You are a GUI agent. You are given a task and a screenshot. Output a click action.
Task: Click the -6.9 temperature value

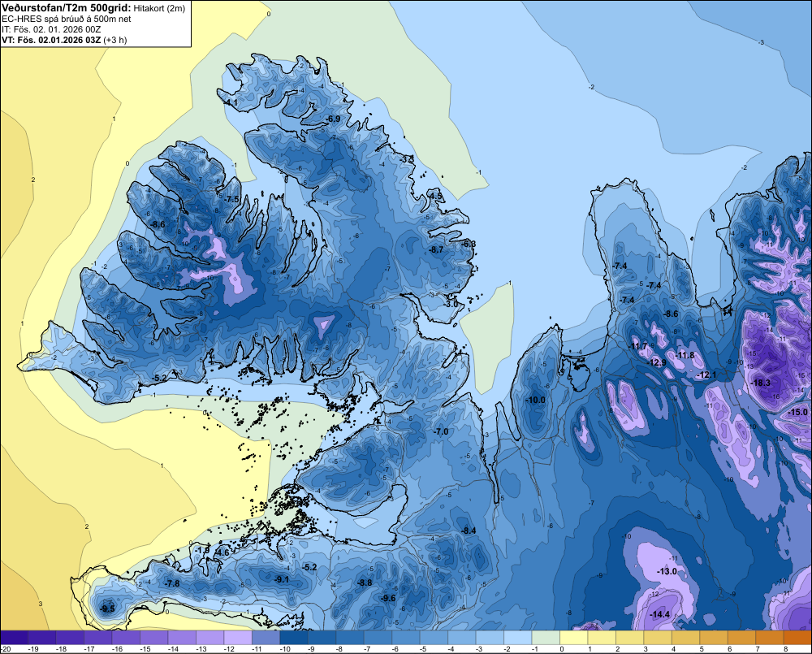click(x=333, y=119)
